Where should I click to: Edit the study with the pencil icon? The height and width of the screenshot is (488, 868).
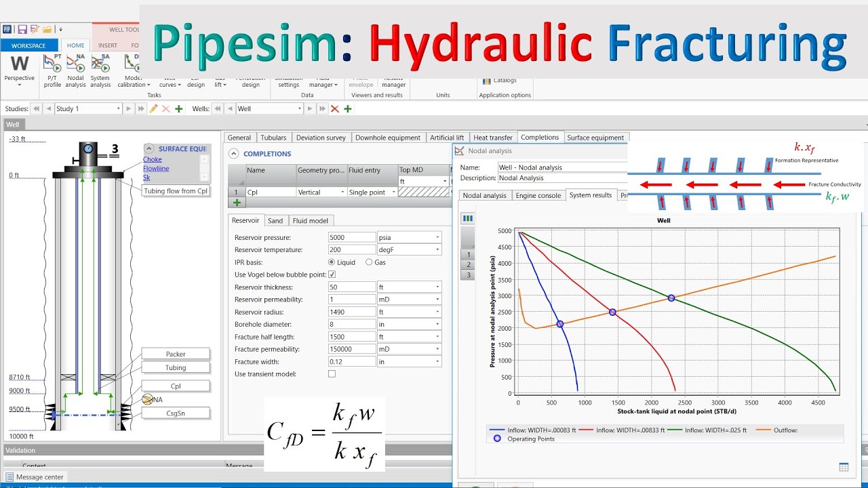click(x=154, y=108)
